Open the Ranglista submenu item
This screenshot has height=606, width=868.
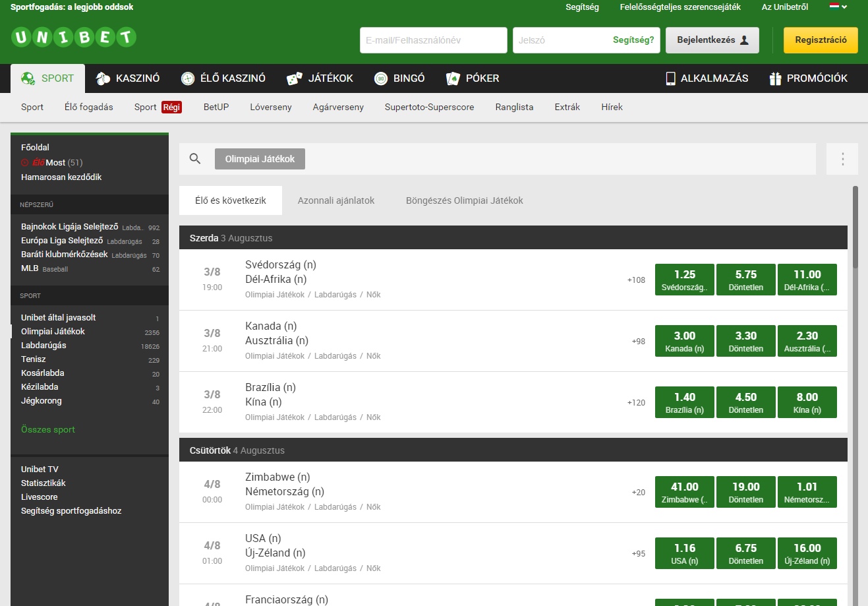click(514, 107)
